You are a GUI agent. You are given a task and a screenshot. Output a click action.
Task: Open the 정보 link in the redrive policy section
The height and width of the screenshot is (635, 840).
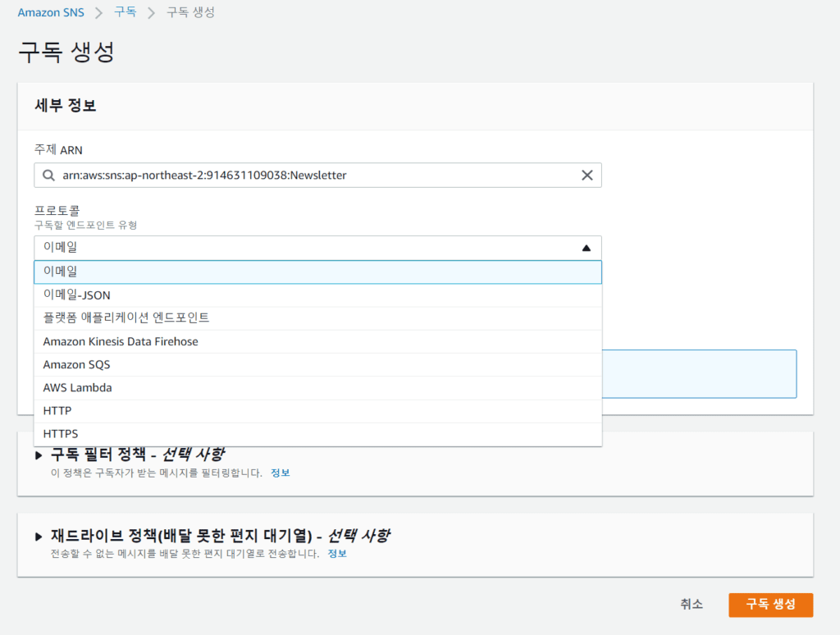click(337, 553)
